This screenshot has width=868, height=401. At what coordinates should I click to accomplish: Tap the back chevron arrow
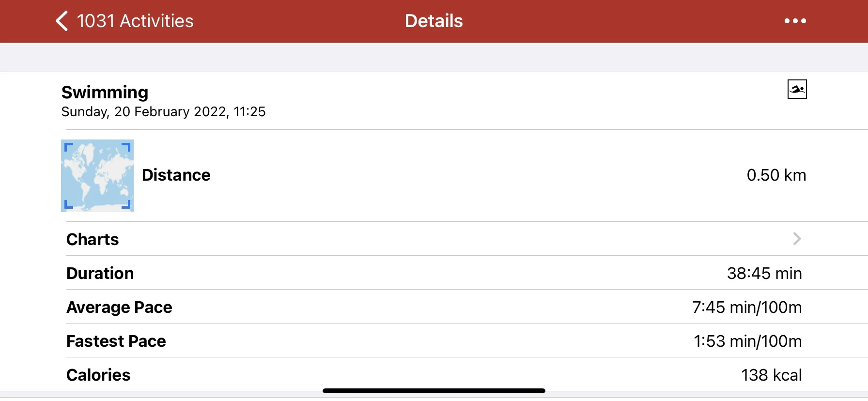click(62, 21)
